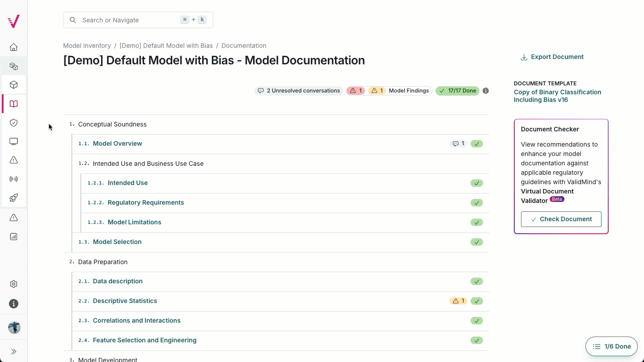
Task: Toggle completion check for Data description
Action: pyautogui.click(x=476, y=281)
